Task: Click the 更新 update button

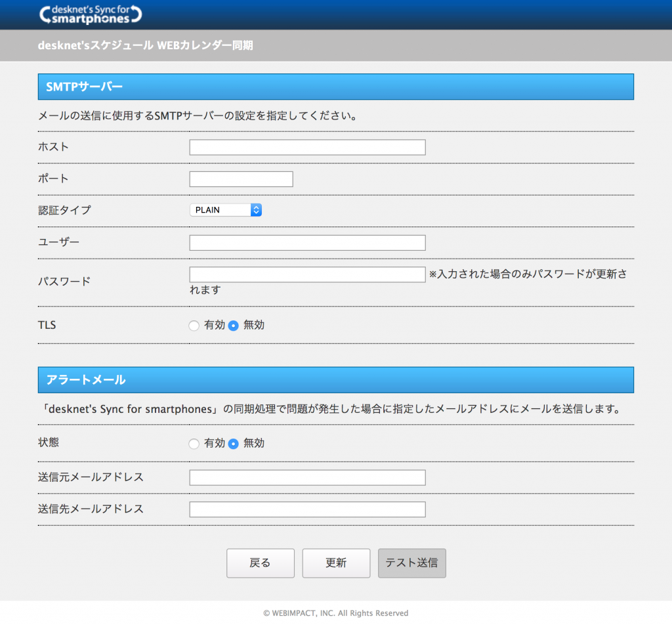Action: pyautogui.click(x=336, y=563)
